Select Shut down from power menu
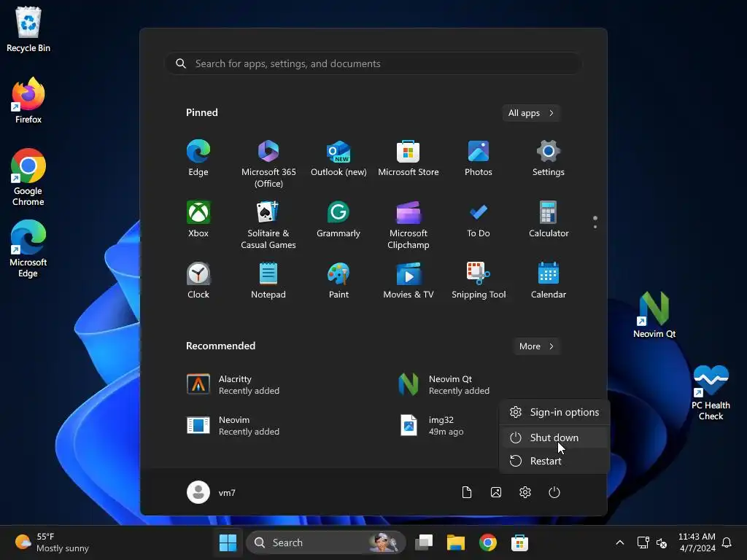747x560 pixels. (x=554, y=437)
